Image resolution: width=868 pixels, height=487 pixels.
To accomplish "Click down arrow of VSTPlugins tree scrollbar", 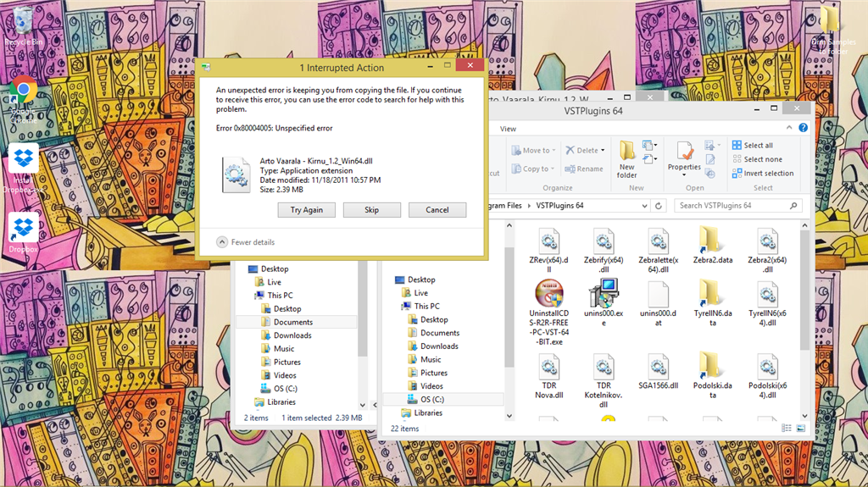I will pos(509,416).
